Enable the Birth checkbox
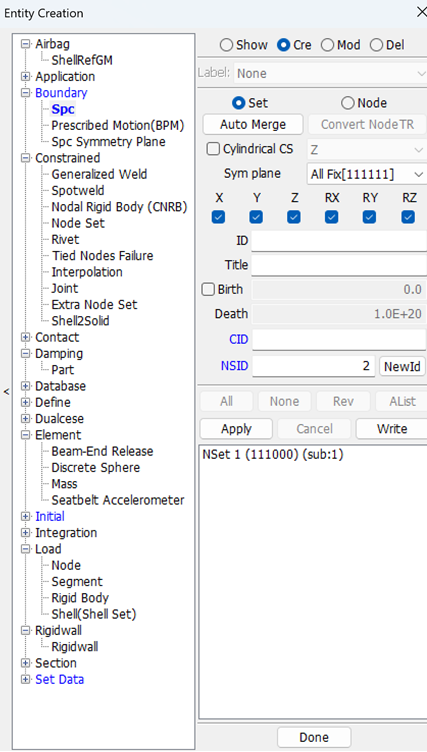 point(208,290)
